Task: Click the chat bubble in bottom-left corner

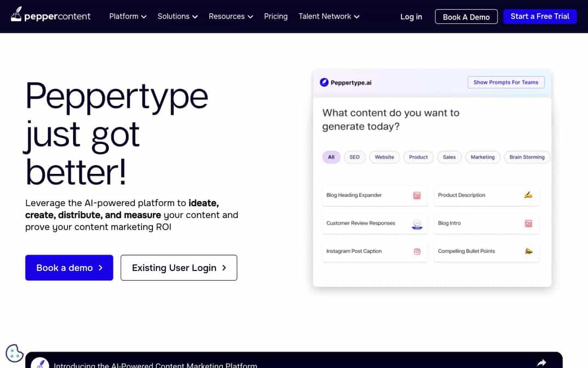Action: click(x=14, y=353)
